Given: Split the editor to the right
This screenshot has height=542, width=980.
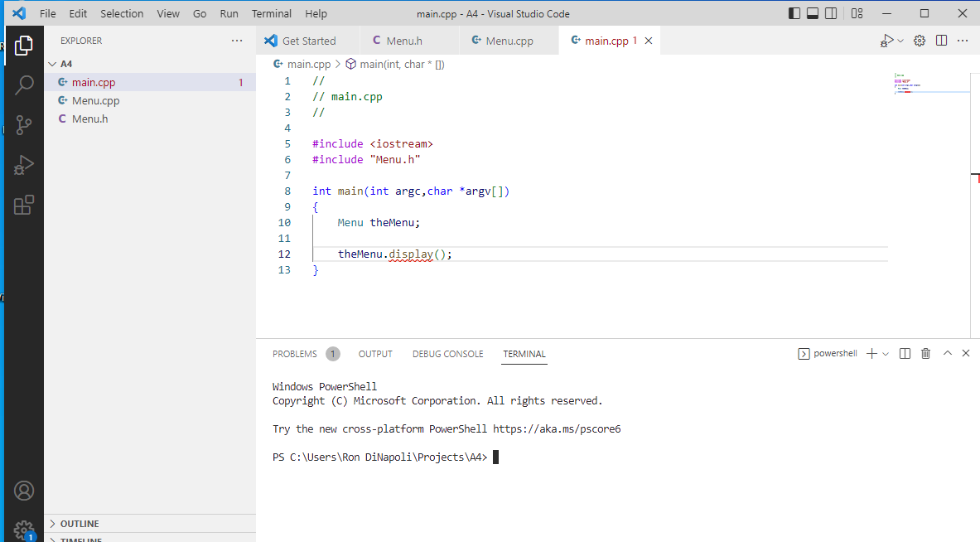Looking at the screenshot, I should [x=941, y=41].
